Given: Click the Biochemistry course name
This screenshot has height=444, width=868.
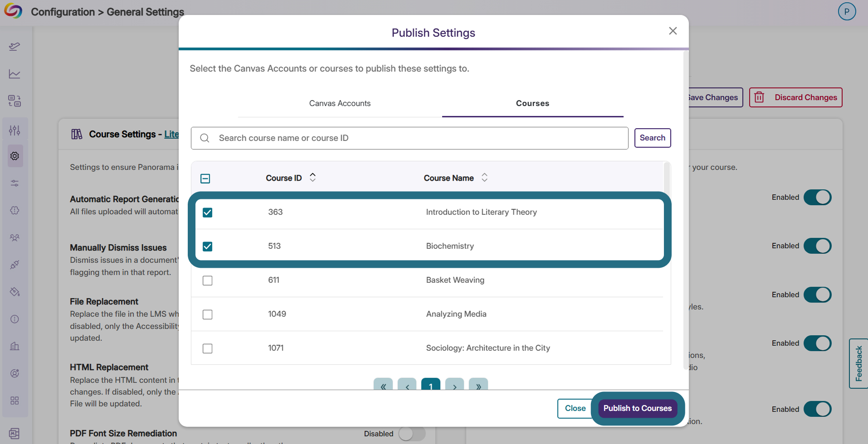Looking at the screenshot, I should point(450,246).
